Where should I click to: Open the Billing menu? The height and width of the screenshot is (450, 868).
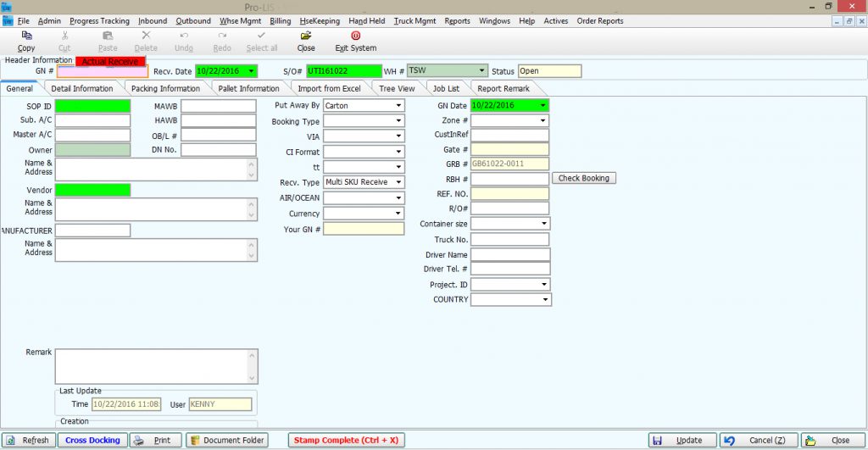pyautogui.click(x=280, y=21)
